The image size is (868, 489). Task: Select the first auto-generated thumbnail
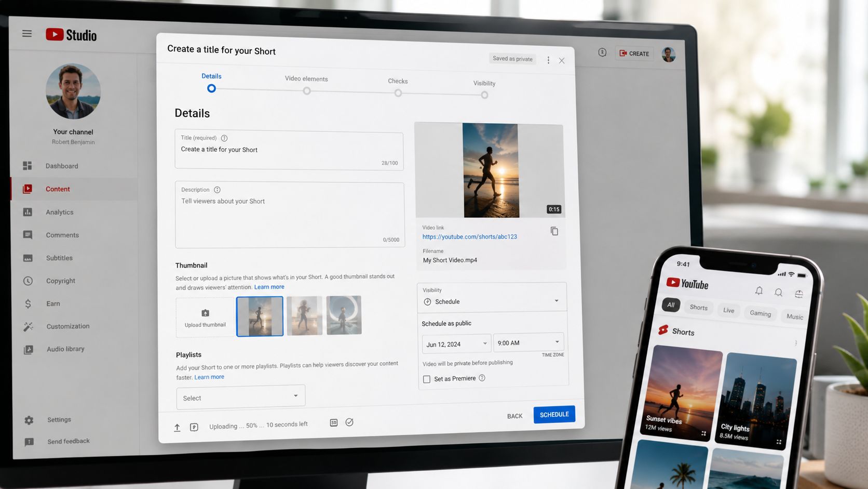pos(260,316)
